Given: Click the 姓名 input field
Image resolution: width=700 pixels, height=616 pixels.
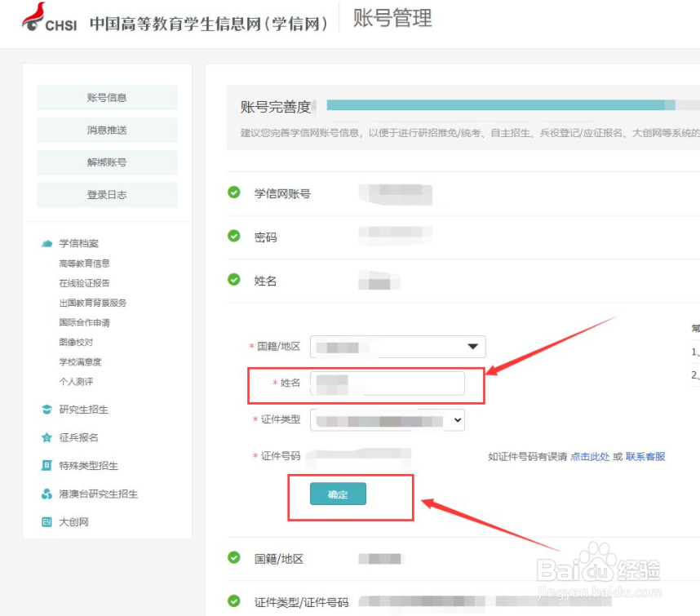Looking at the screenshot, I should [x=388, y=383].
